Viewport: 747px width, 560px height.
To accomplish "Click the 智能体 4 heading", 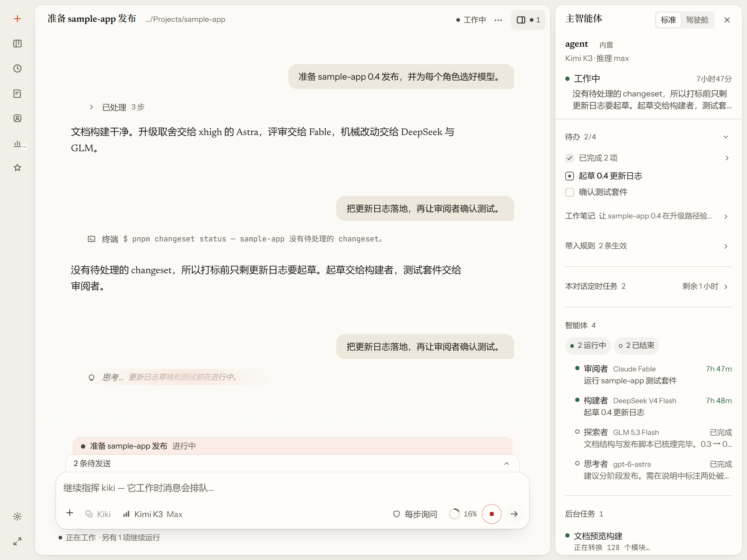I will pyautogui.click(x=580, y=325).
